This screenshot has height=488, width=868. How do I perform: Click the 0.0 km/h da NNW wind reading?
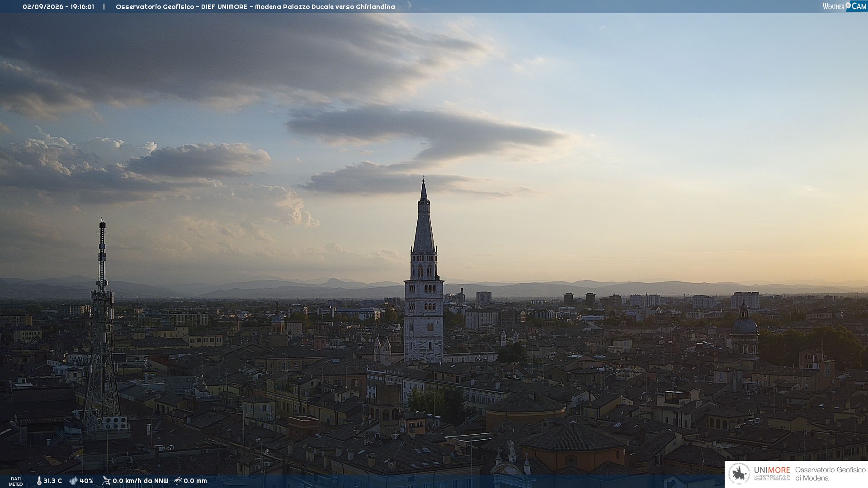point(140,481)
